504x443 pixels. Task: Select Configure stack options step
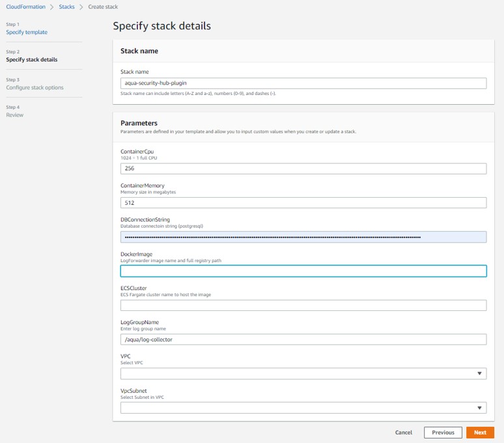[35, 87]
